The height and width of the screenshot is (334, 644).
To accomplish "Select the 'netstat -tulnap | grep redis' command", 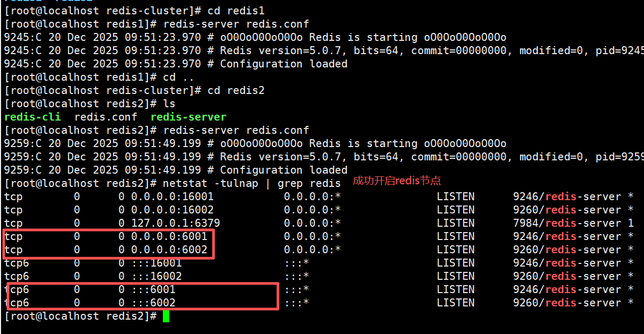I will pyautogui.click(x=252, y=183).
